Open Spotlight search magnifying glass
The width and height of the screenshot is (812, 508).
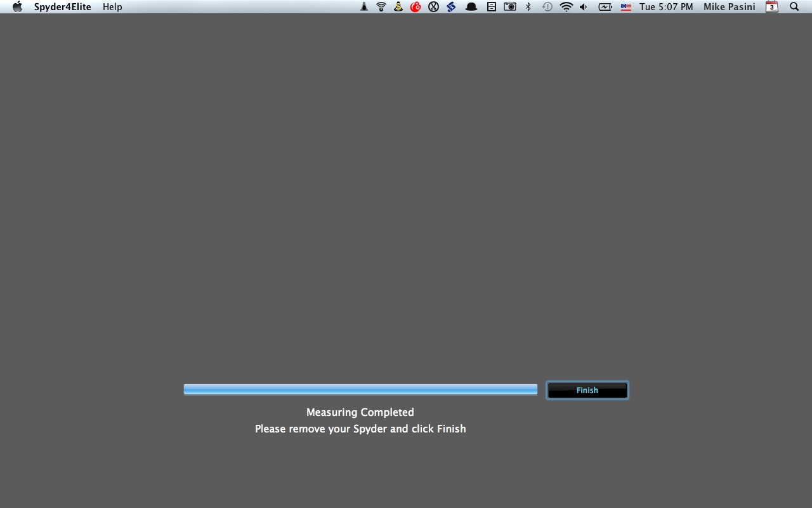794,7
